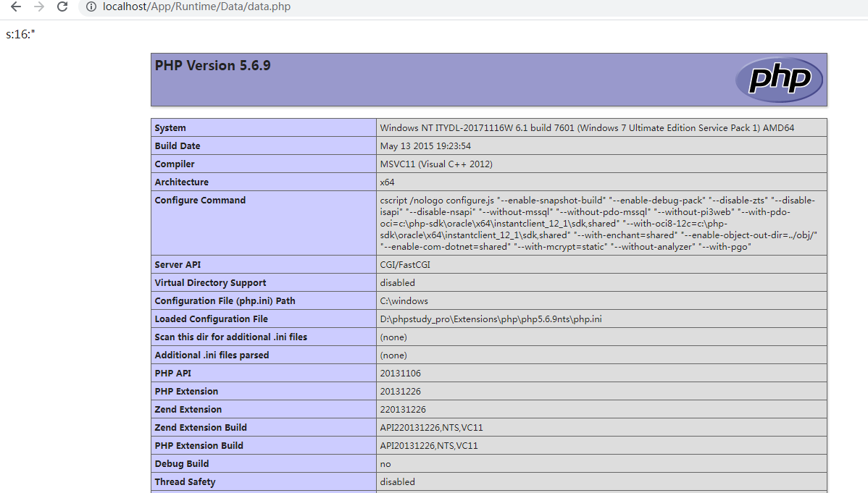Select the 'Server API' label
This screenshot has width=868, height=493.
178,264
